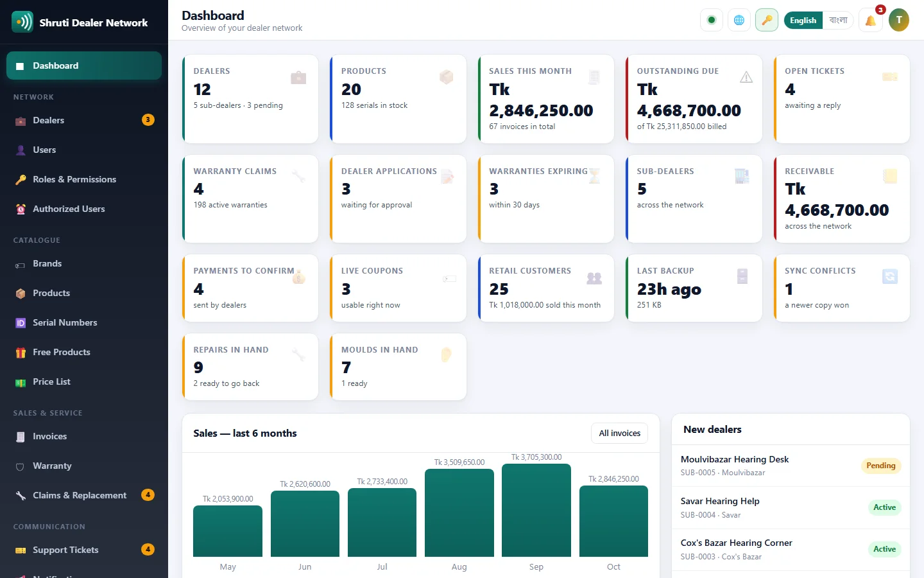Open the Payments to Confirm card

[250, 288]
